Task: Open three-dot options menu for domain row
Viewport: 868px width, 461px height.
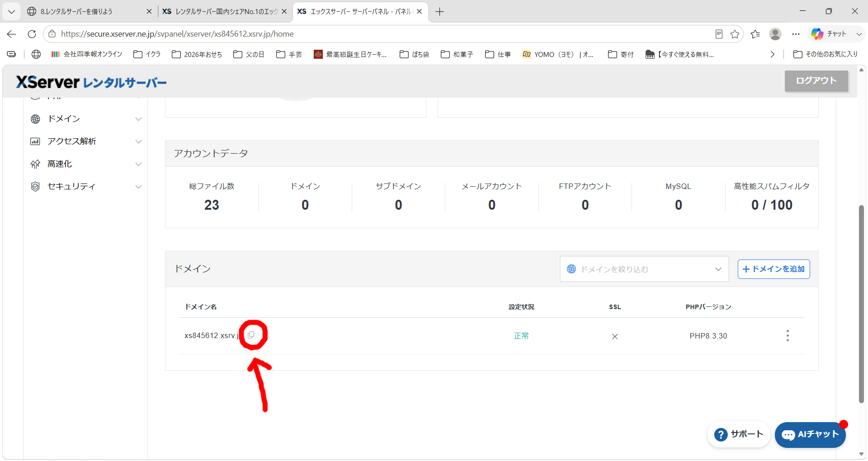Action: [788, 335]
